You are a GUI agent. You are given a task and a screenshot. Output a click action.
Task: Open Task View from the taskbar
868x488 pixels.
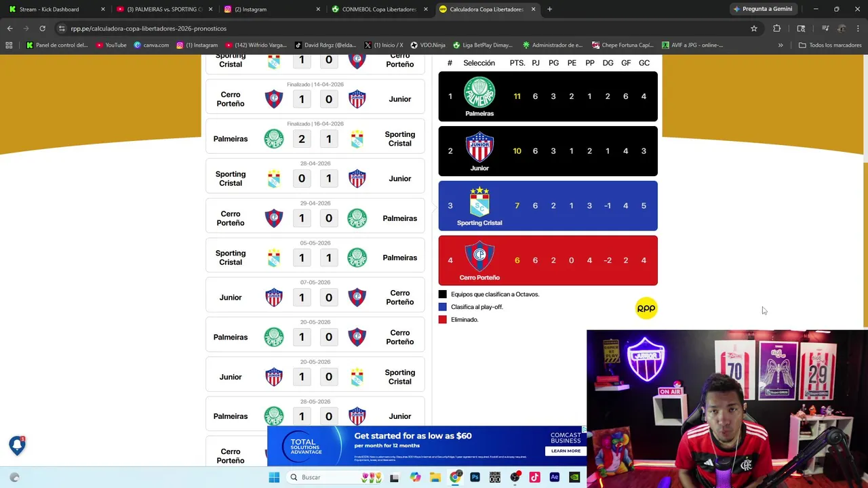click(x=395, y=477)
